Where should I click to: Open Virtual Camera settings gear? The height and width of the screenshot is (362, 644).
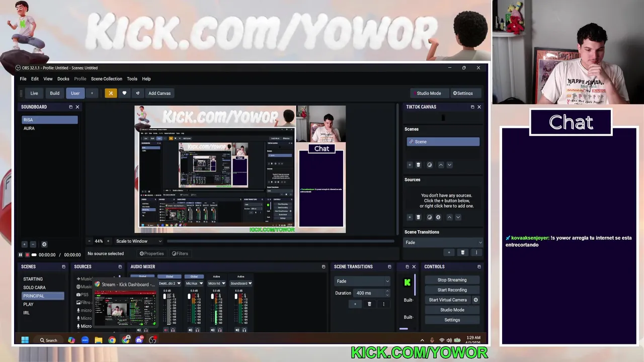click(475, 300)
